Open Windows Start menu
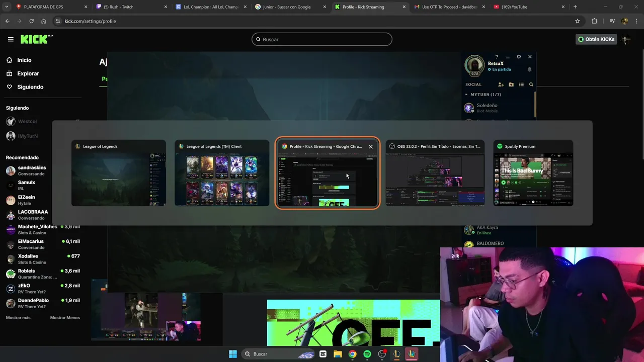The width and height of the screenshot is (644, 362). click(x=233, y=354)
